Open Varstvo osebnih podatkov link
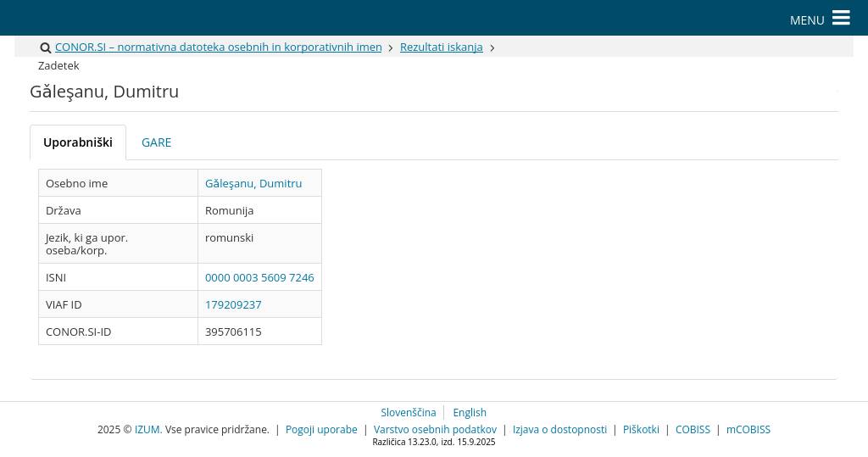Screen dimensions: 868x457 (x=435, y=430)
